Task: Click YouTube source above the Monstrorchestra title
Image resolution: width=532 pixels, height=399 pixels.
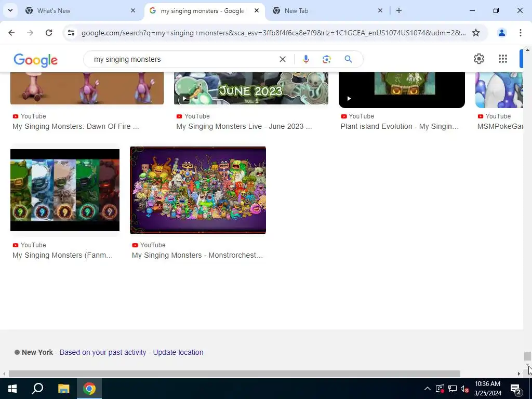Action: (x=149, y=245)
